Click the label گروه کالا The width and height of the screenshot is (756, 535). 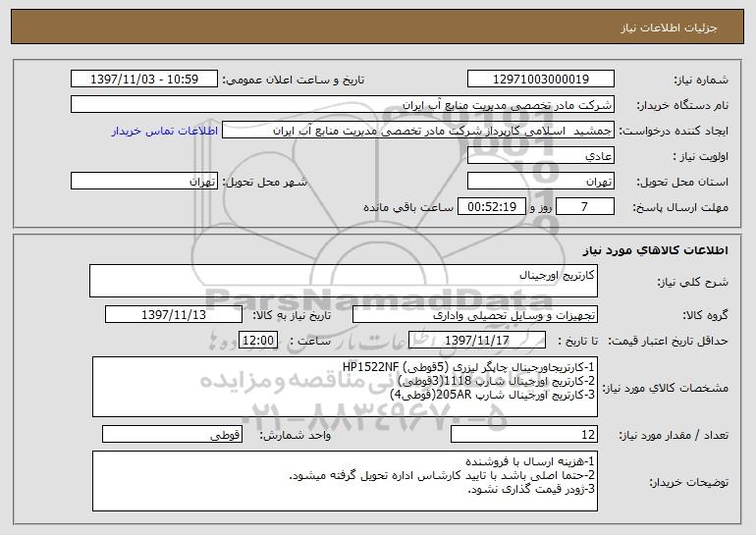coord(705,315)
